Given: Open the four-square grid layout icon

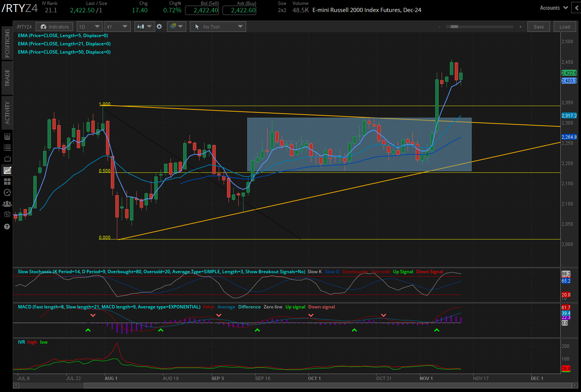Looking at the screenshot, I should pyautogui.click(x=7, y=181).
